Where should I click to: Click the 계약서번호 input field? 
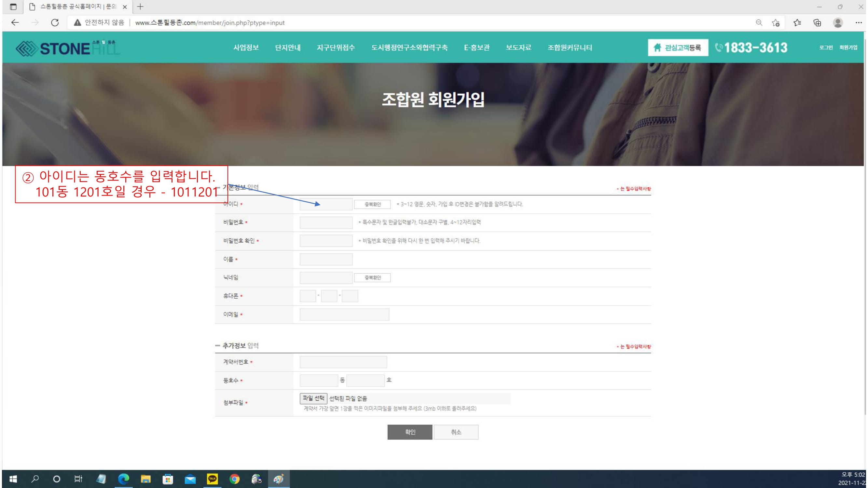point(343,362)
